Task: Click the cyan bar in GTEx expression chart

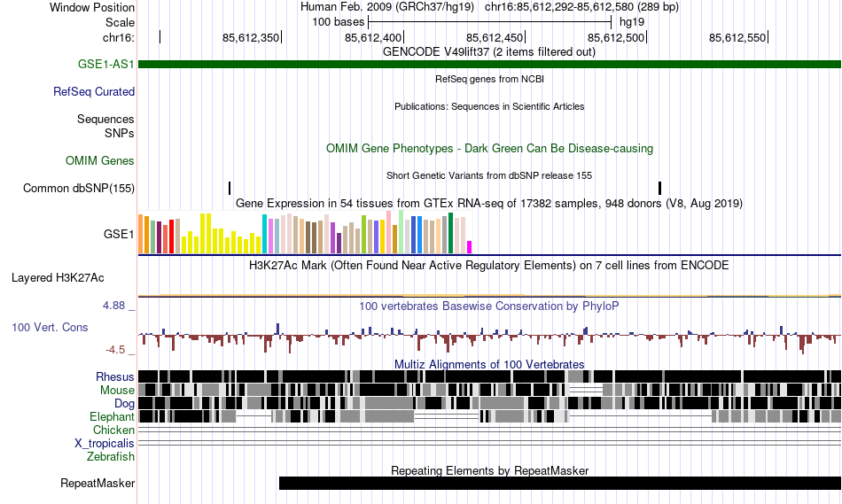Action: point(265,234)
